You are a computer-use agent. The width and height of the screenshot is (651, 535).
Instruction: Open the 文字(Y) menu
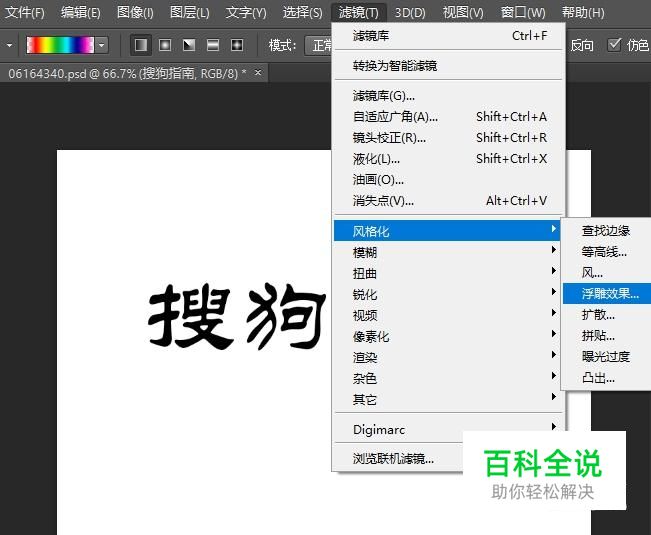(x=246, y=12)
